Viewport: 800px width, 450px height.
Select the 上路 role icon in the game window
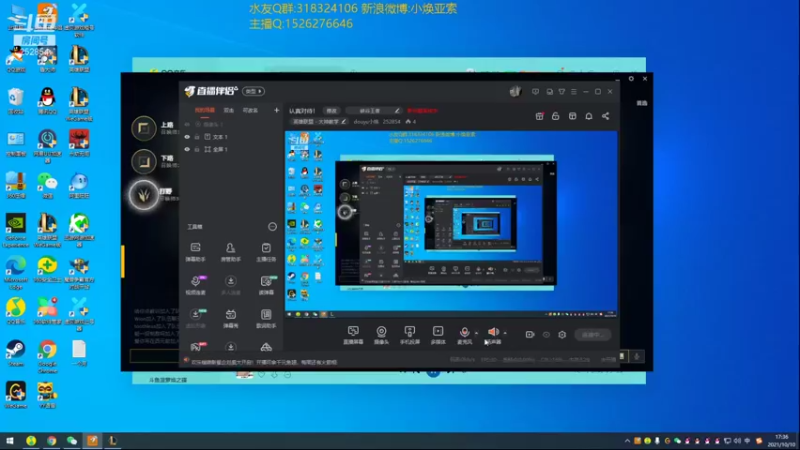[x=144, y=129]
